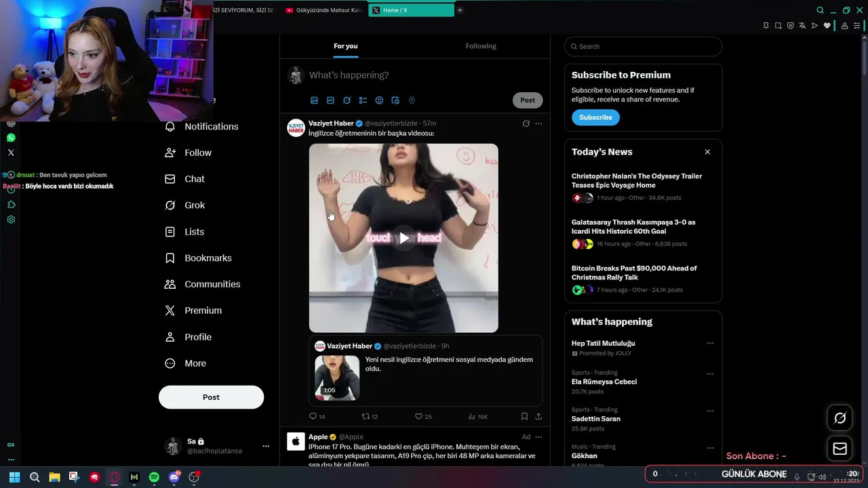Open the Windows Start menu
The width and height of the screenshot is (868, 488).
(x=14, y=477)
